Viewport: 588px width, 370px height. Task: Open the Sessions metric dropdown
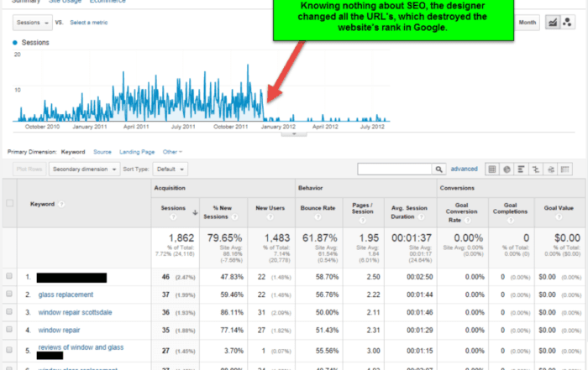pos(32,22)
